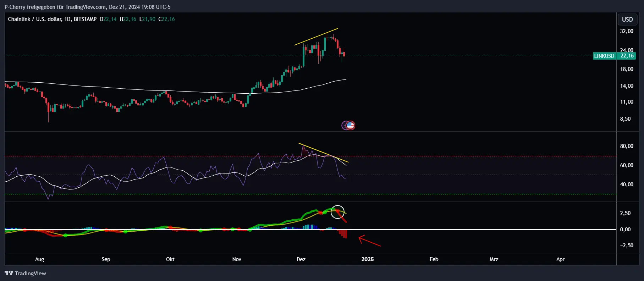Click the LINKUSD price label
This screenshot has height=281, width=644.
604,56
